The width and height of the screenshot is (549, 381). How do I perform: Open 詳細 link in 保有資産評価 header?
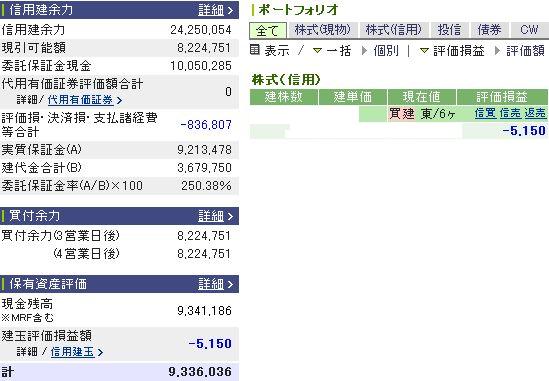click(215, 284)
